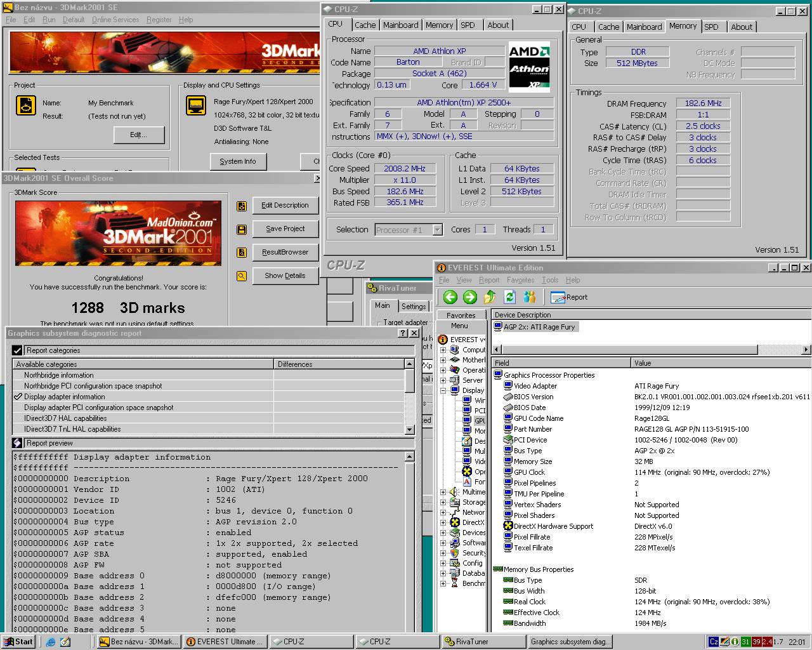812x650 pixels.
Task: Expand the Operating System node in EVEREST
Action: (x=443, y=370)
